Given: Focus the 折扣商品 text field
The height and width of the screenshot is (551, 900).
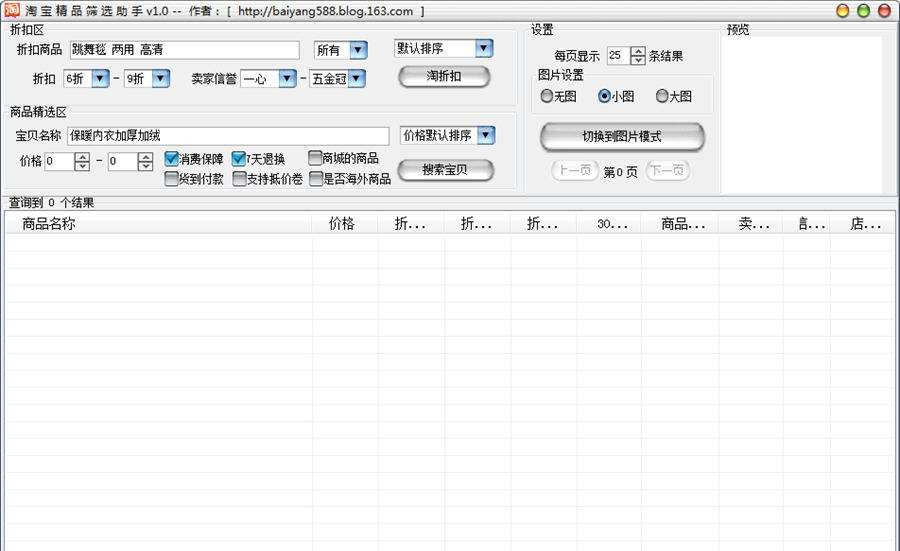Looking at the screenshot, I should tap(185, 50).
